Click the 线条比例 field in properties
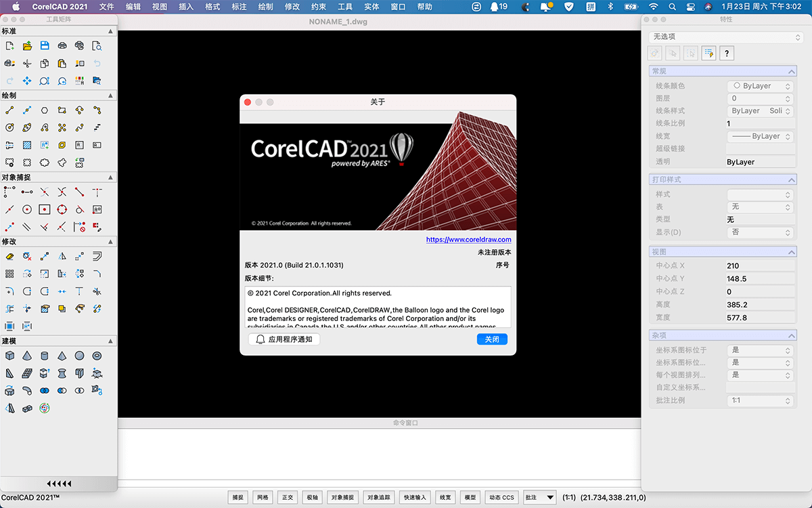 761,123
